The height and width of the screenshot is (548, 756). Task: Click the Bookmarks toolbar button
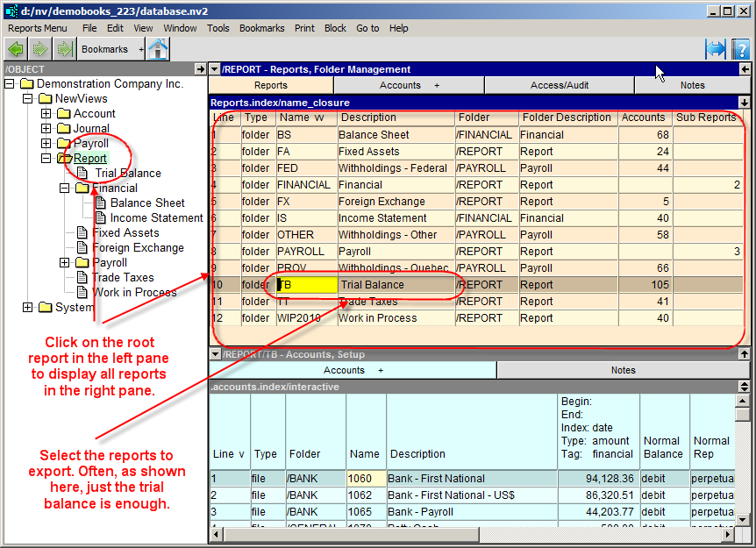click(x=104, y=50)
